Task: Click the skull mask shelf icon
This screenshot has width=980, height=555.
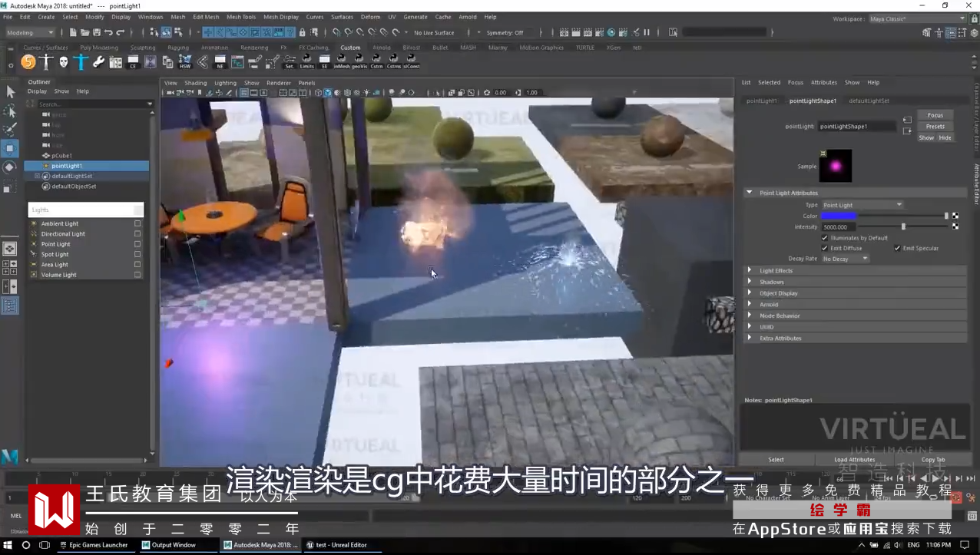Action: [x=64, y=62]
